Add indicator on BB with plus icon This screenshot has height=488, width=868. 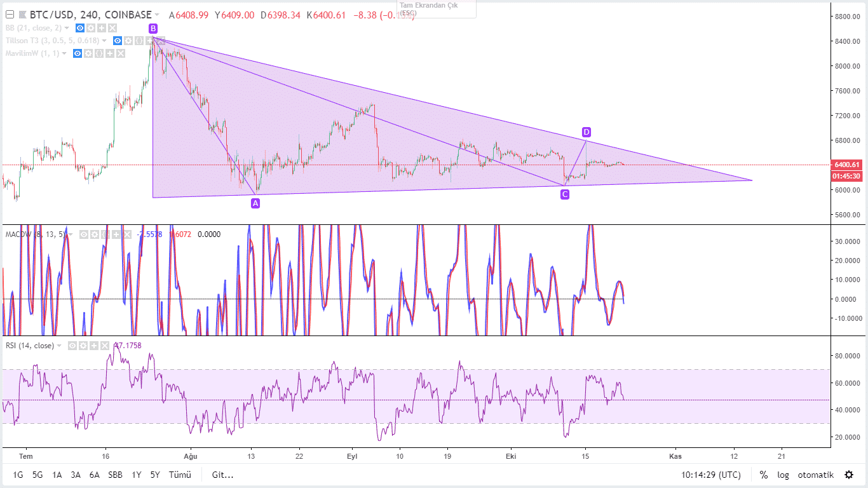click(x=102, y=28)
